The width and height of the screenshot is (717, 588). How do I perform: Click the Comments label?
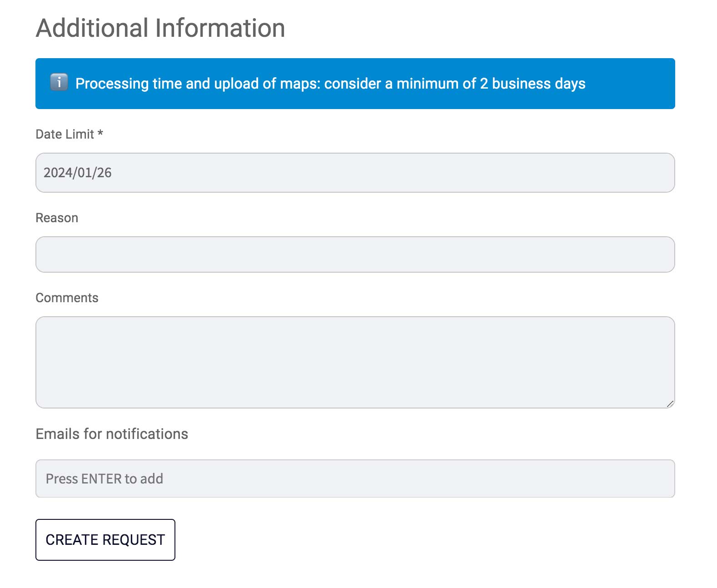(x=67, y=298)
